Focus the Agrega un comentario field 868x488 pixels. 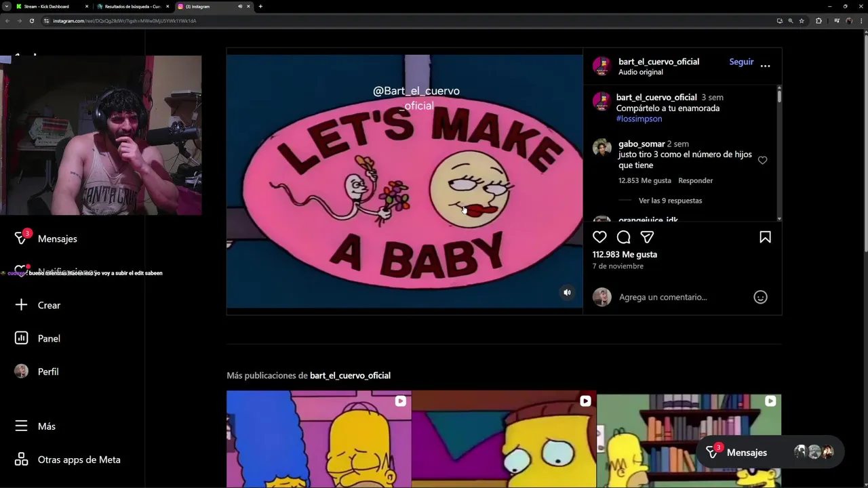tap(682, 297)
